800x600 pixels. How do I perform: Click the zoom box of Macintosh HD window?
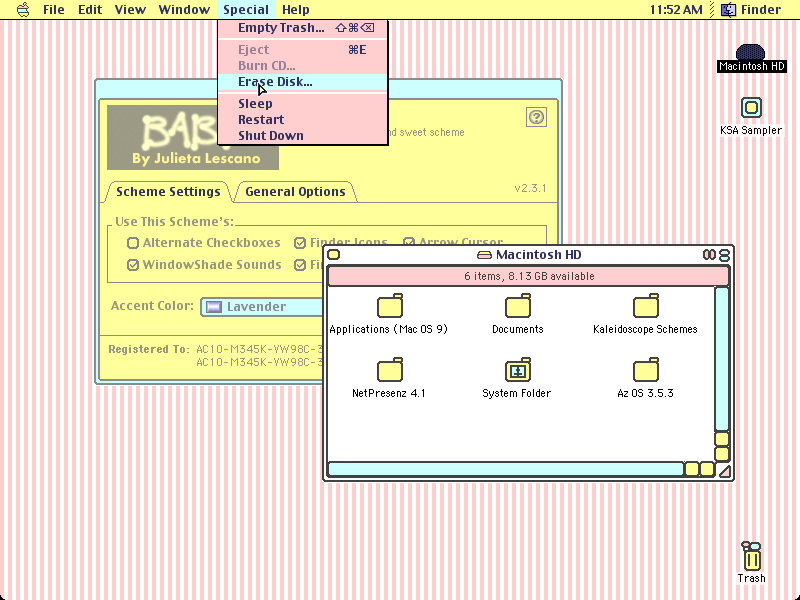point(709,255)
